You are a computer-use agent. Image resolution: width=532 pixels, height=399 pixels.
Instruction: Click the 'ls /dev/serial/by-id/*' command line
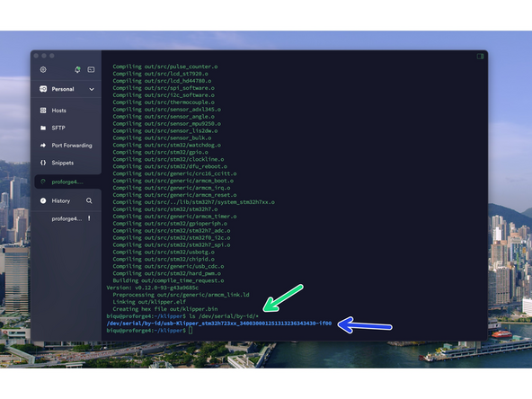pos(224,316)
